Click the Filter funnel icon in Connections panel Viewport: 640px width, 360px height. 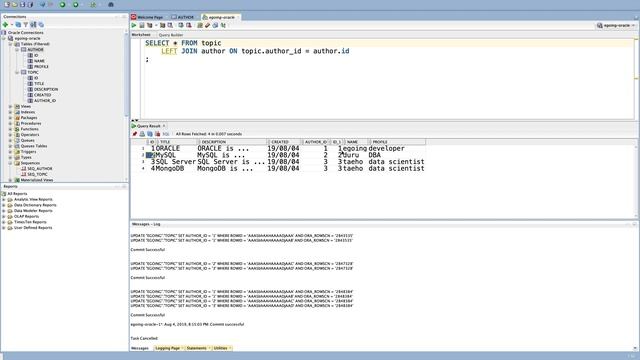tap(25, 24)
